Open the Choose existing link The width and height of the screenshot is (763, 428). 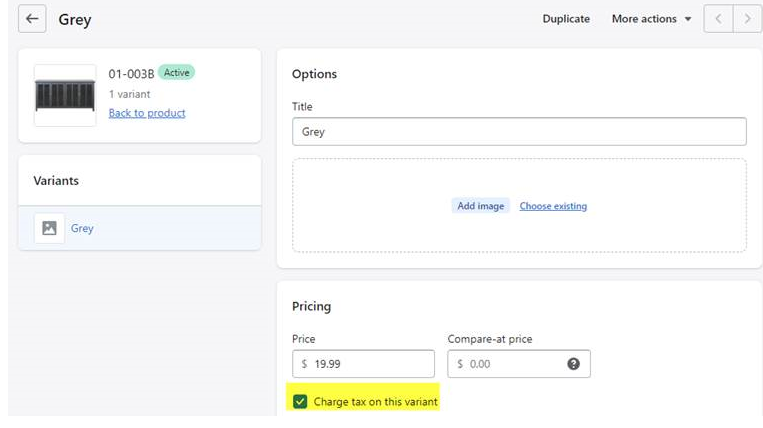coord(553,206)
